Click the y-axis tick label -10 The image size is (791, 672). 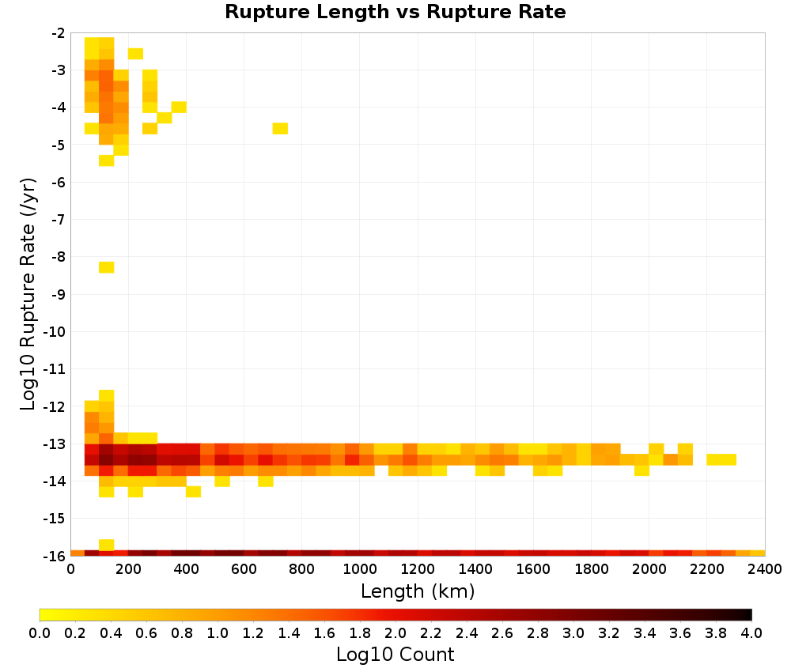pyautogui.click(x=55, y=332)
